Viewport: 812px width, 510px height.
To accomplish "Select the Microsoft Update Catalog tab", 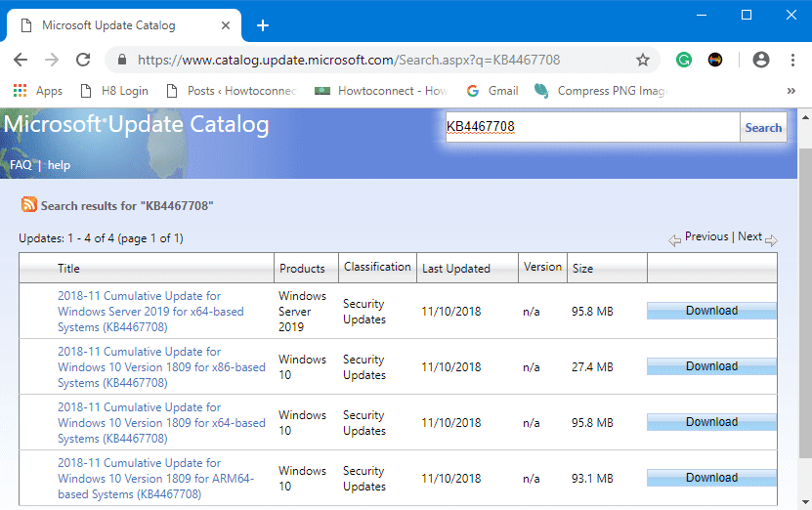I will 124,25.
